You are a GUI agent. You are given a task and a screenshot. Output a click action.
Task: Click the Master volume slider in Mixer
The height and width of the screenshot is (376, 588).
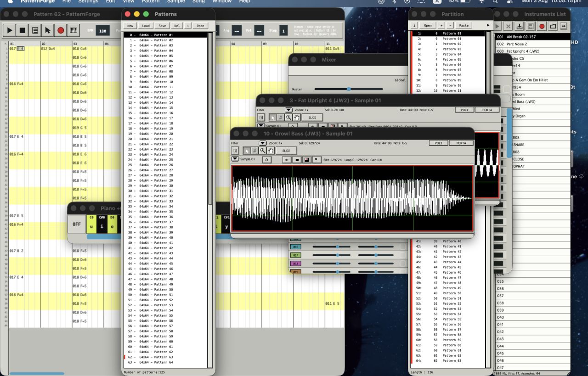(349, 89)
